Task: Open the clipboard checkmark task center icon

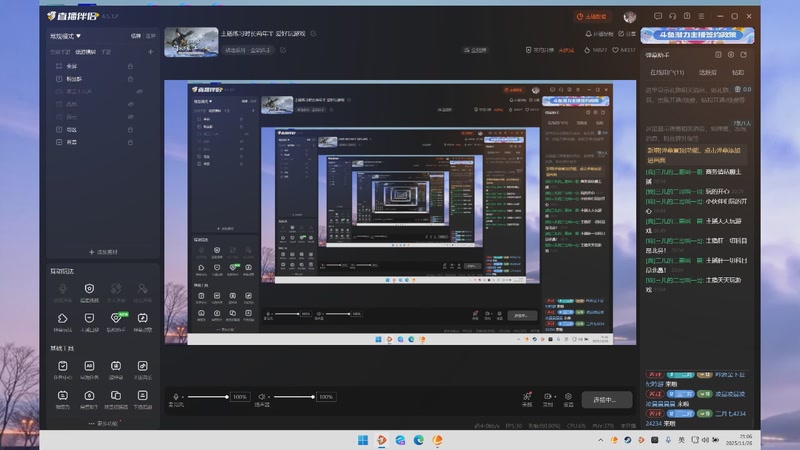Action: tap(62, 366)
